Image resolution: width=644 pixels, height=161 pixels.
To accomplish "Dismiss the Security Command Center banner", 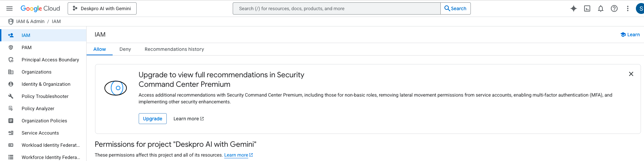I will 631,74.
